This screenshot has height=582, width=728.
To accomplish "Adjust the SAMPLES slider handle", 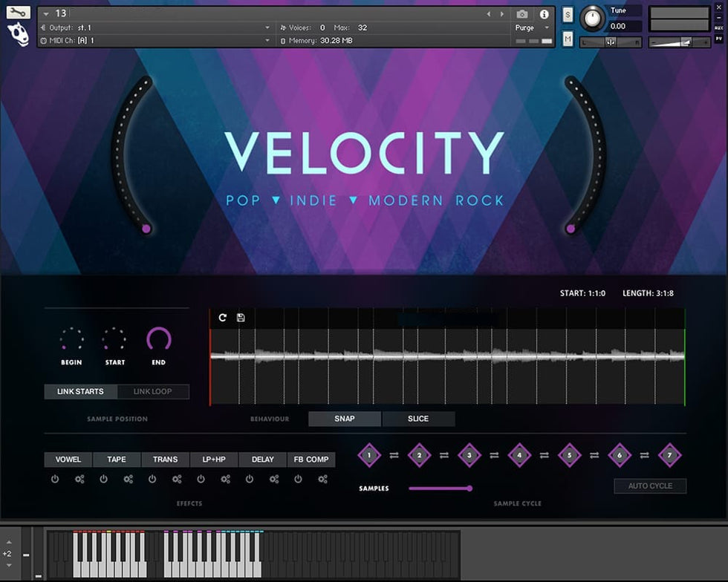I will (469, 488).
